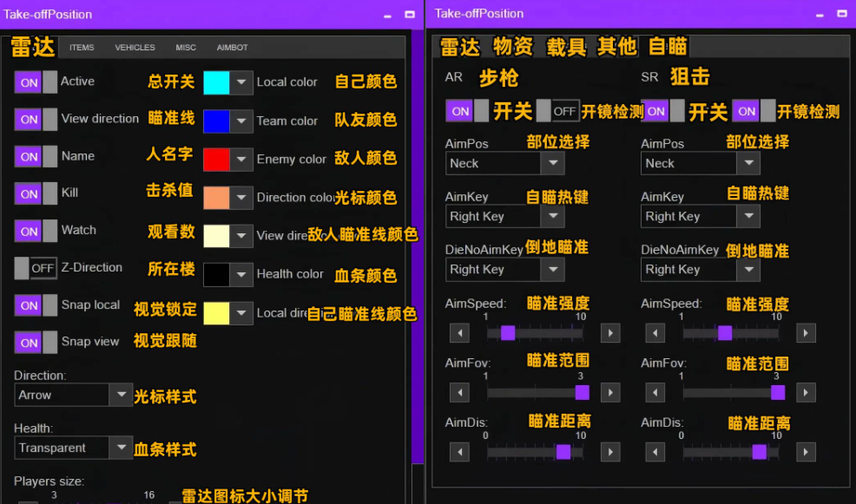The height and width of the screenshot is (504, 856).
Task: Click the SR AimDis slider handle
Action: tap(761, 452)
